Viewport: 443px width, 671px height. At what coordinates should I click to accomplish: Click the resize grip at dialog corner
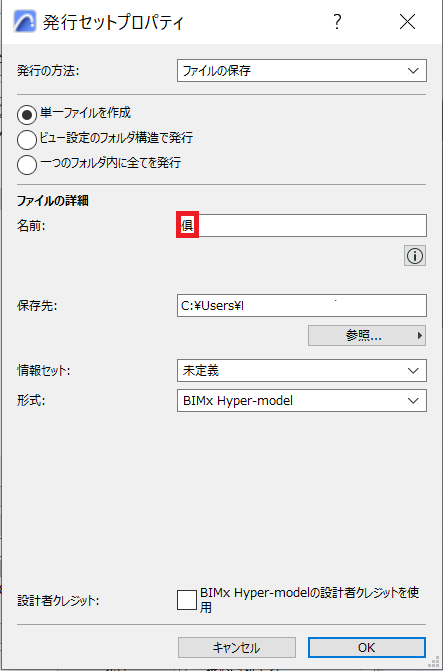click(436, 664)
